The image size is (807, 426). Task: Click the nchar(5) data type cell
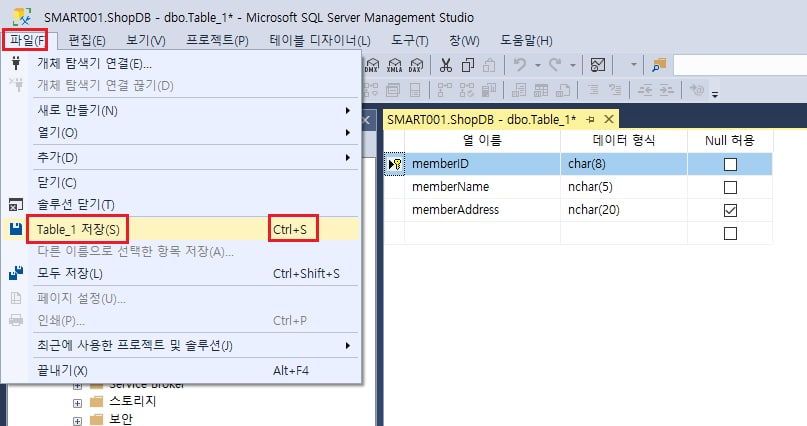tap(624, 187)
